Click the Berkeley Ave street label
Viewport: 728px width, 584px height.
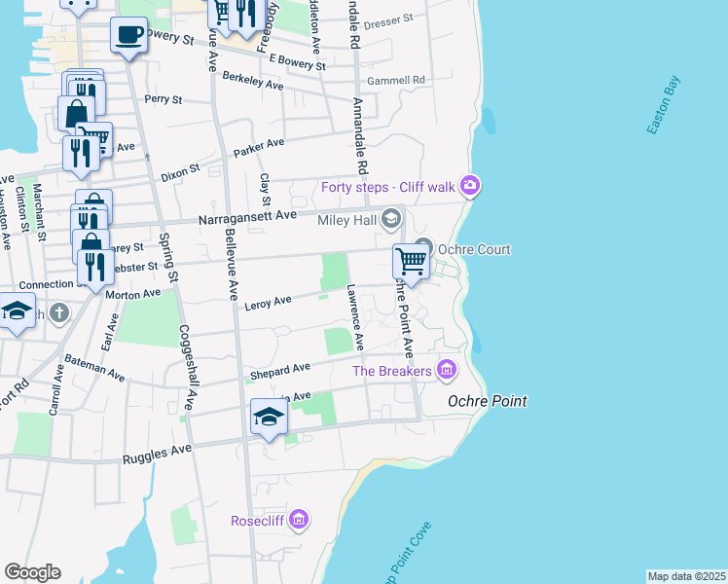(x=253, y=81)
